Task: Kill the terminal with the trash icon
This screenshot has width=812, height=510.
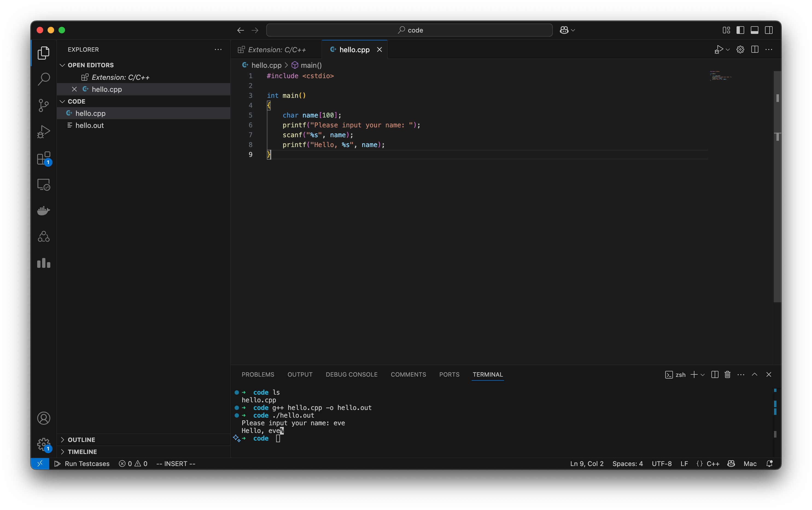Action: pyautogui.click(x=727, y=374)
